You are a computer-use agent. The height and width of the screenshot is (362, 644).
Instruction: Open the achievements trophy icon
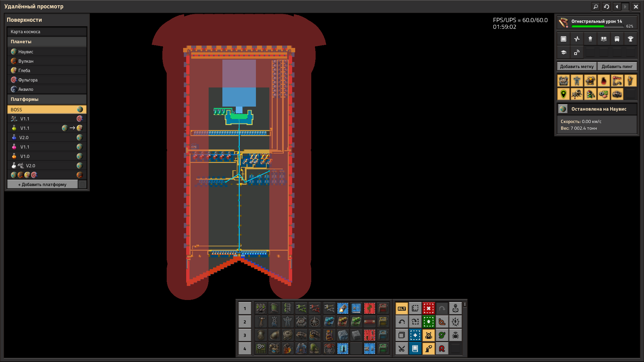[x=630, y=39]
